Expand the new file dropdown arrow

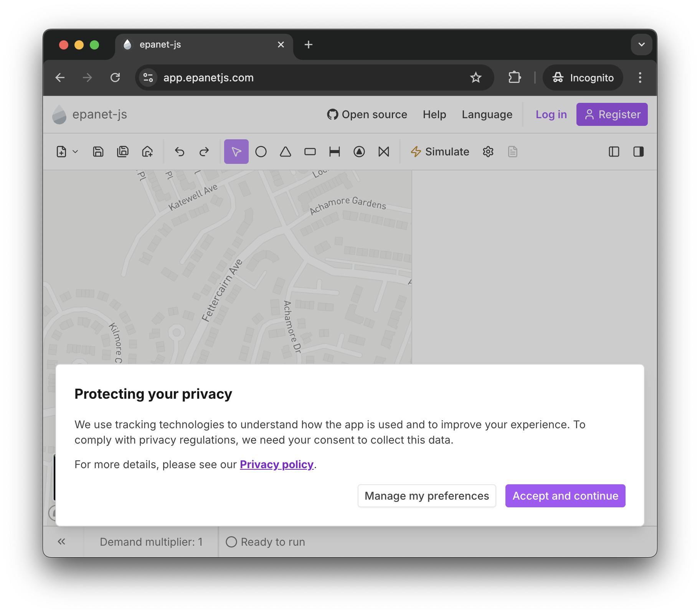[x=75, y=152]
